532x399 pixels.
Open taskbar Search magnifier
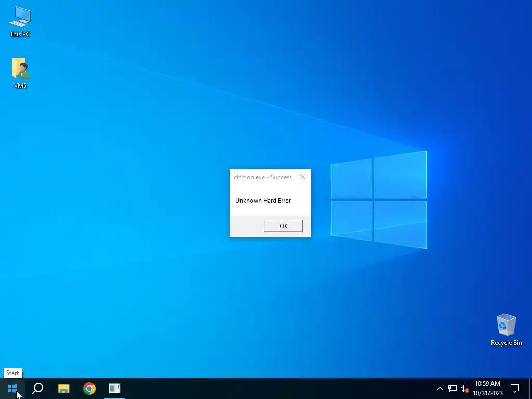pyautogui.click(x=37, y=389)
